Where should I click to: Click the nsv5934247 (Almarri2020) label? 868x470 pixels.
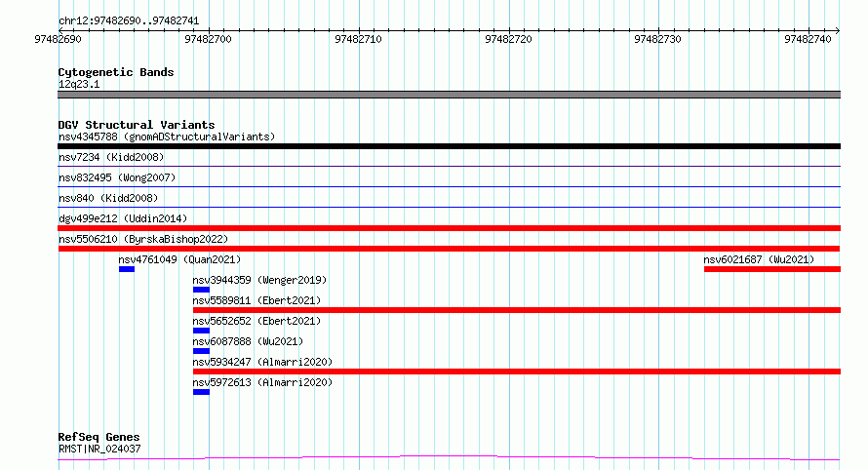(262, 362)
